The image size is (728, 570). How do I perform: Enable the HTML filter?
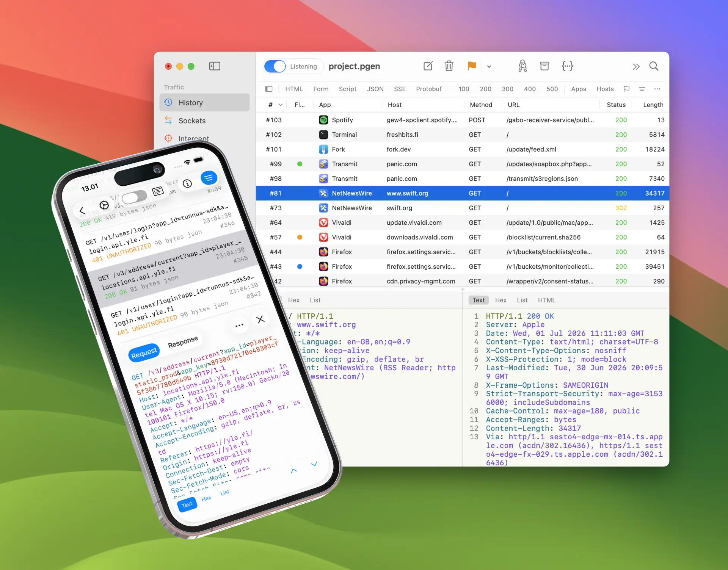[294, 89]
